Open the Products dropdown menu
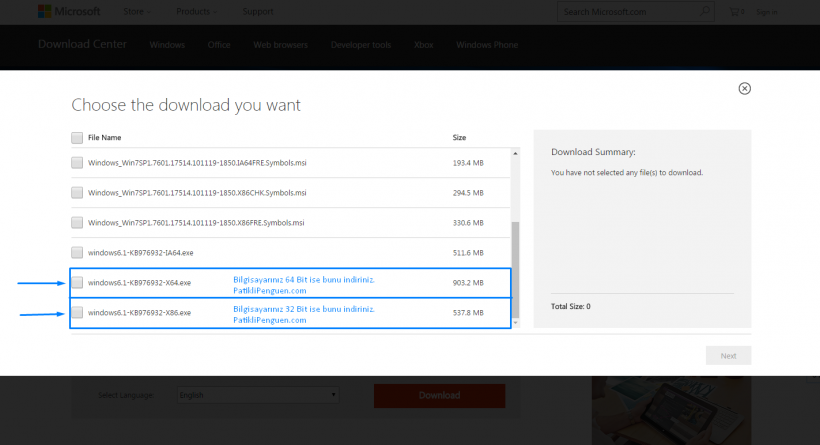This screenshot has width=820, height=445. pos(197,12)
